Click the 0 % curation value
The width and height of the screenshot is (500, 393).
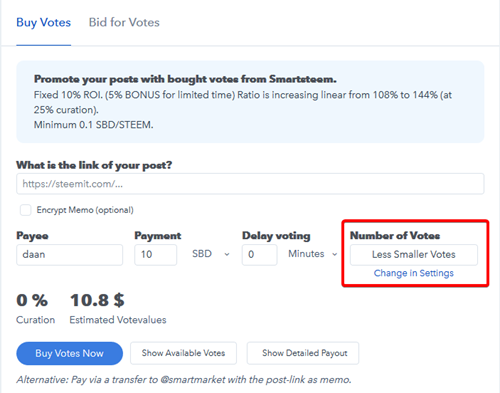pos(32,300)
